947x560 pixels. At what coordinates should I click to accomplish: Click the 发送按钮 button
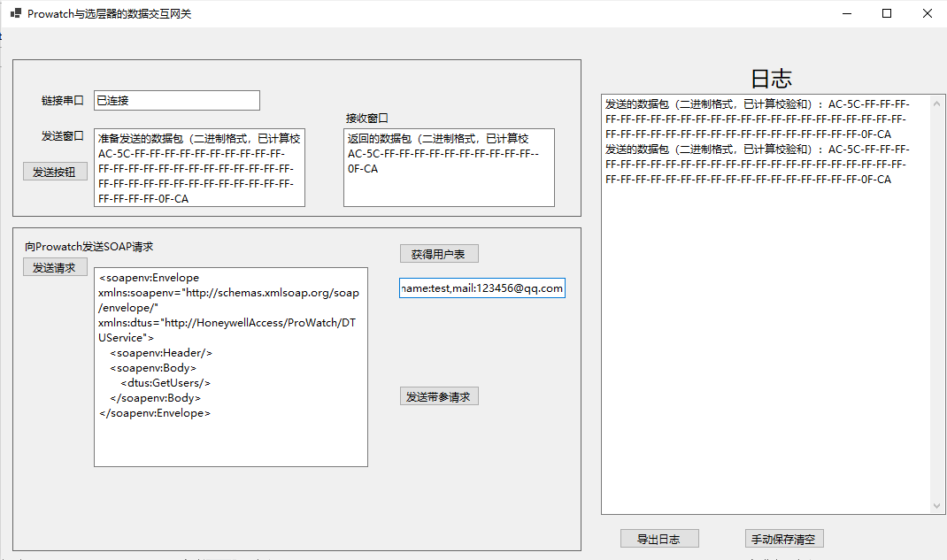coord(55,172)
